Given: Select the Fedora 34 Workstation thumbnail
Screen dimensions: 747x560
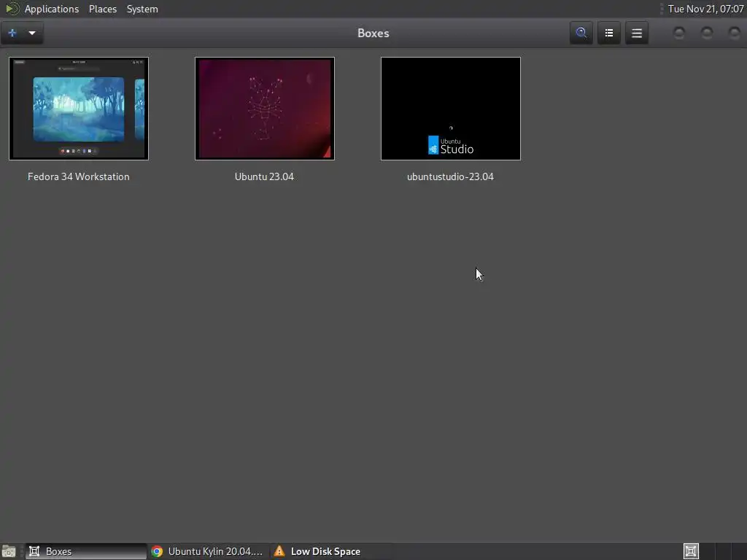Looking at the screenshot, I should point(79,109).
